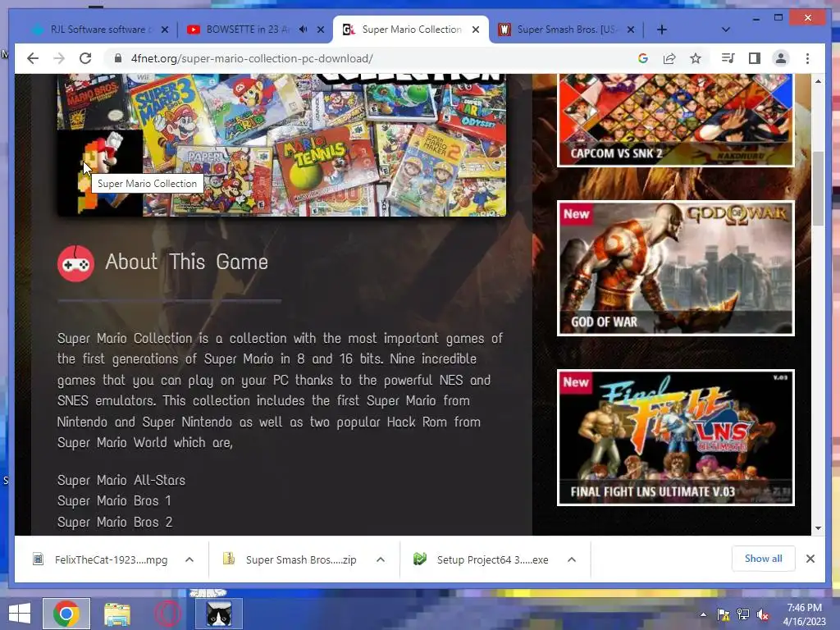
Task: Click the muted volume tray icon
Action: click(763, 614)
